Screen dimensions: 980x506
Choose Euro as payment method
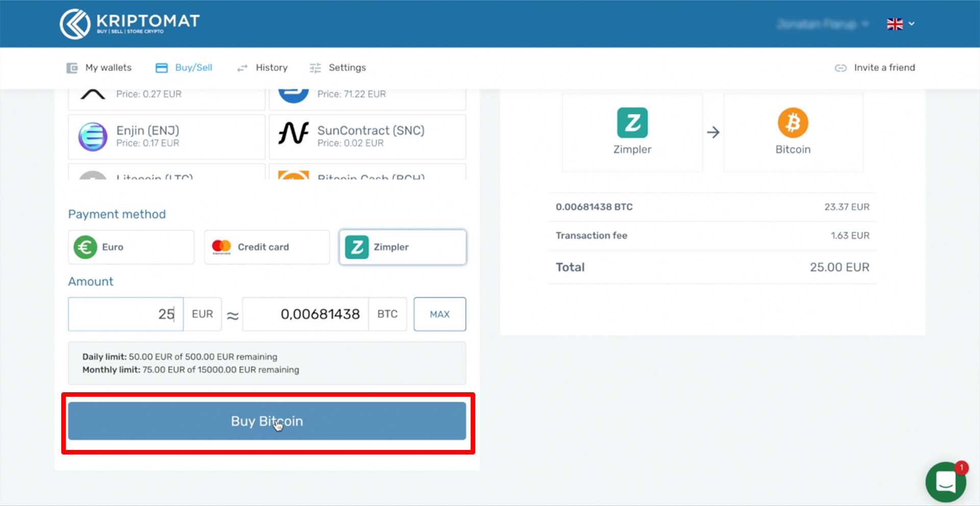[131, 247]
